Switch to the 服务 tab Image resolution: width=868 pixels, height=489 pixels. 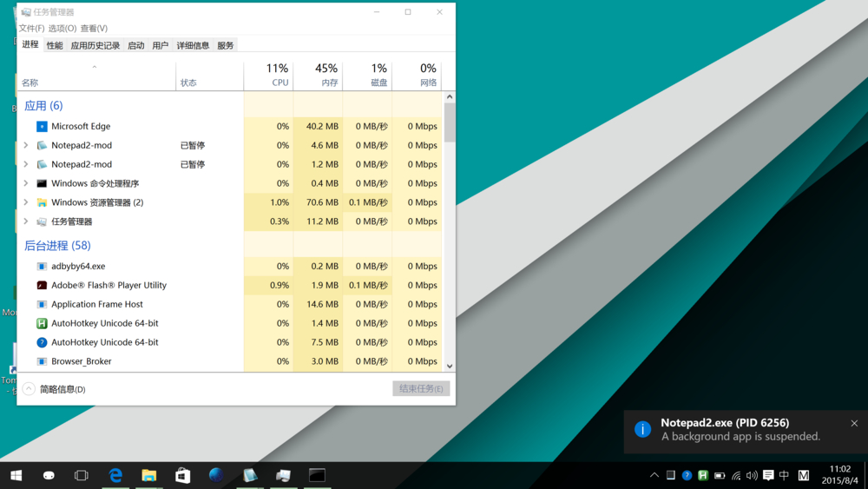(226, 45)
